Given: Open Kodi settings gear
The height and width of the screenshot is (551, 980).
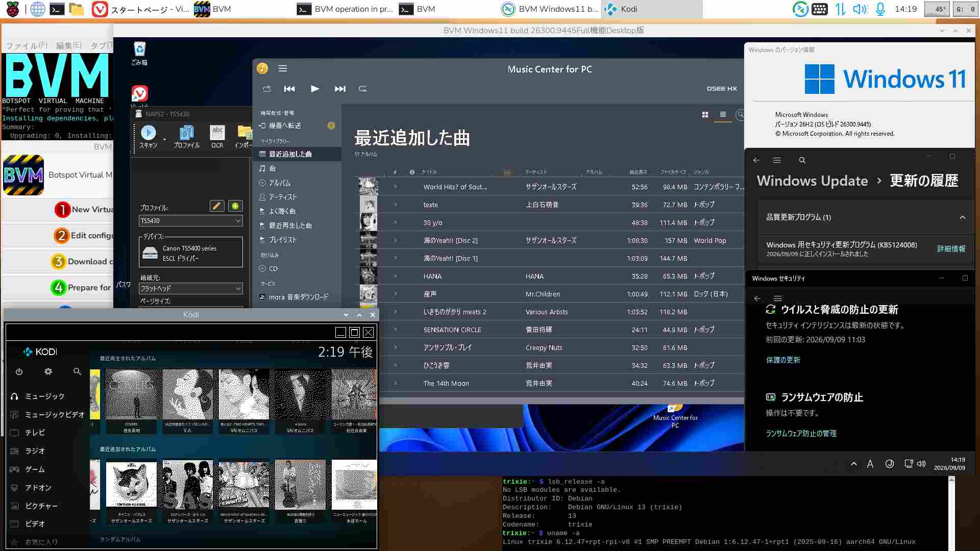Looking at the screenshot, I should click(x=48, y=371).
